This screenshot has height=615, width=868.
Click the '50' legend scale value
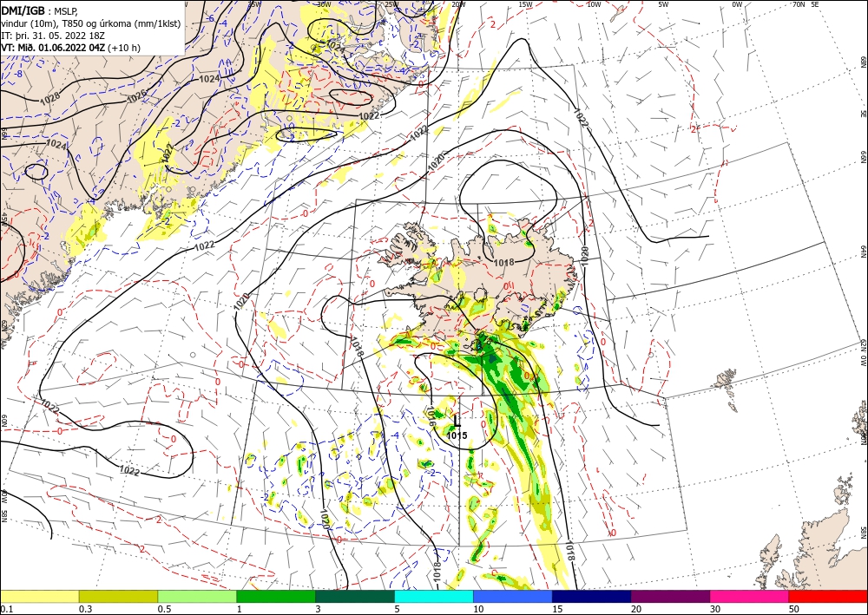click(794, 609)
